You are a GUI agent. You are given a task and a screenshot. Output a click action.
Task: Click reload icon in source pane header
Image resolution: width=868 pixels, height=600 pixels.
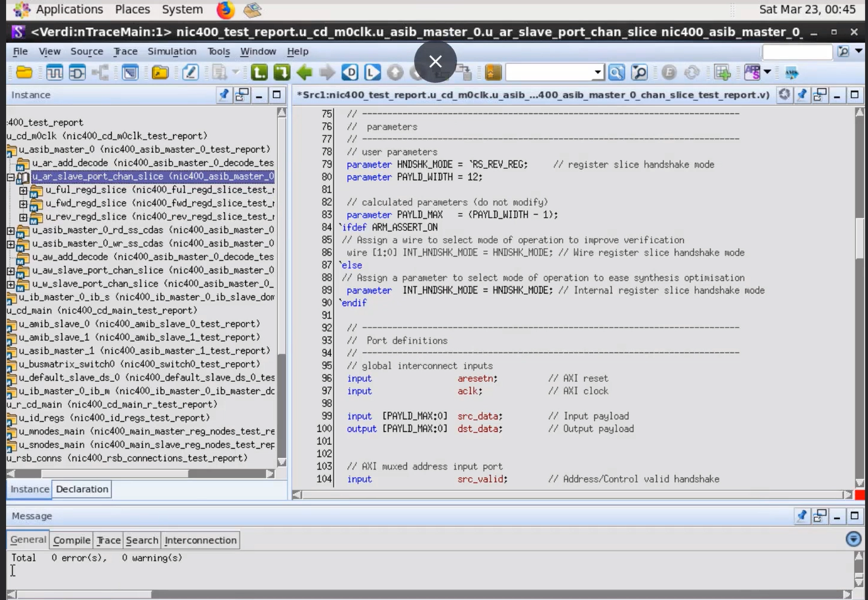tap(784, 95)
